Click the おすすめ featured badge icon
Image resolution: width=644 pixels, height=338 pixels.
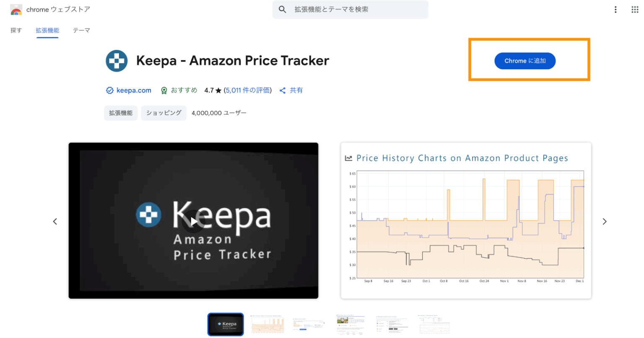coord(164,90)
